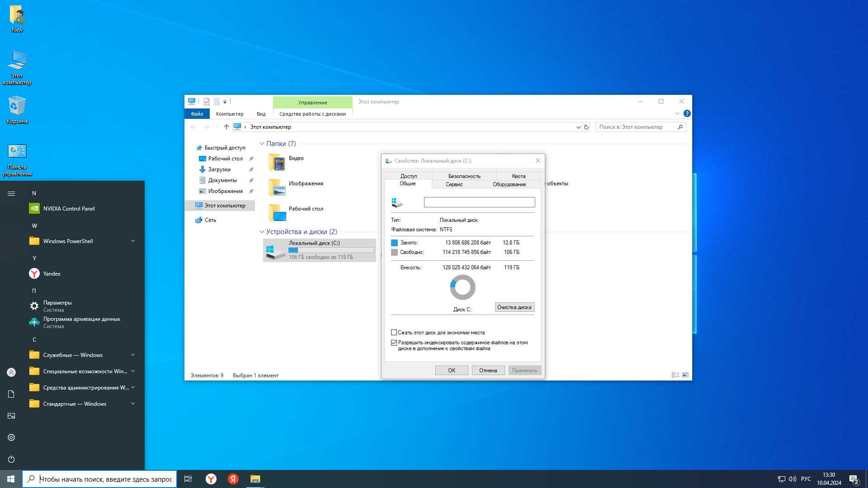Expand the Windows PowerShell folder
This screenshot has height=488, width=868.
pyautogui.click(x=133, y=241)
